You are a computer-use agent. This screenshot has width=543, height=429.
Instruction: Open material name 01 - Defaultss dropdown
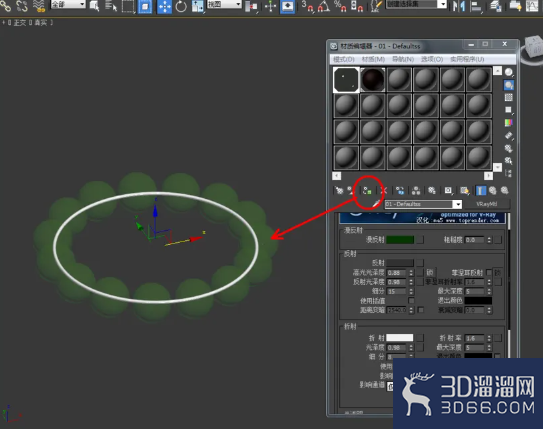458,204
